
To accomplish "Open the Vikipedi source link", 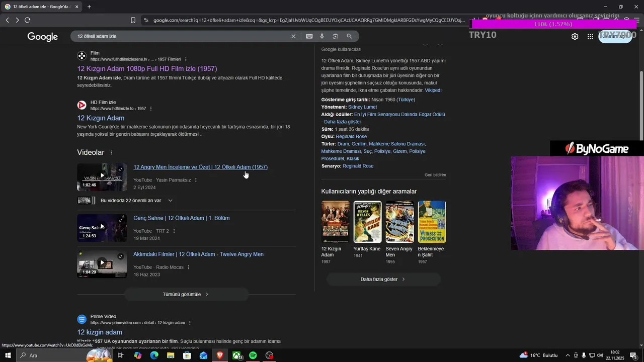I will point(433,90).
